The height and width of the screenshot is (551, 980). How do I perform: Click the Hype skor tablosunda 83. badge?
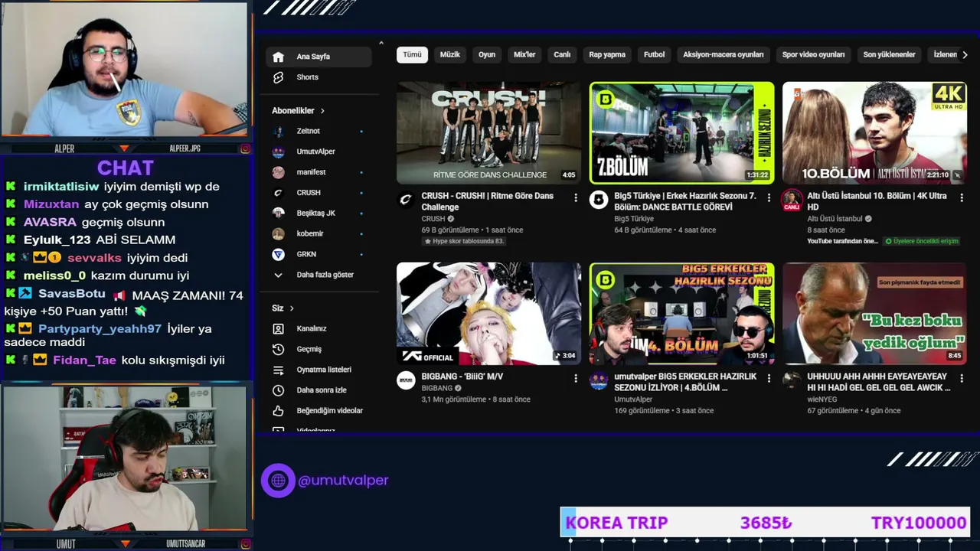(x=464, y=241)
